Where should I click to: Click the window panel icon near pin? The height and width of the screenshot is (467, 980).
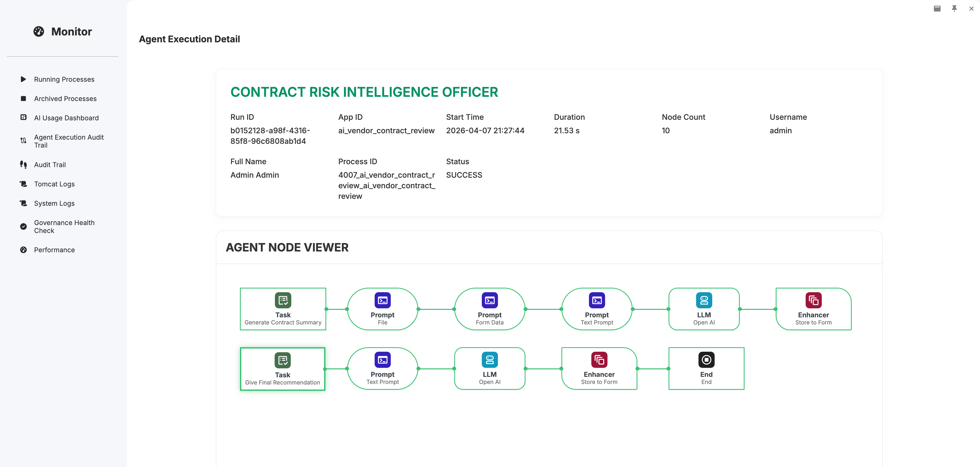[x=937, y=8]
